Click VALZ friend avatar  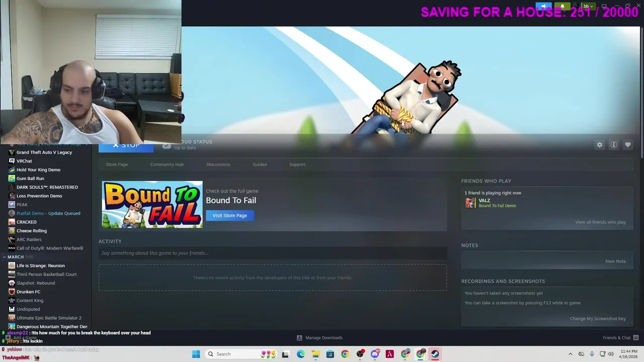point(470,203)
